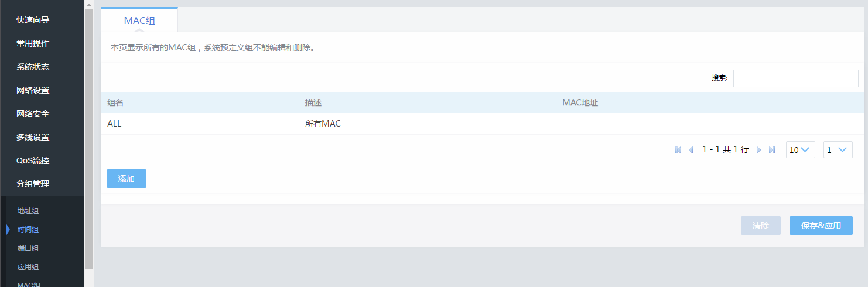Image resolution: width=868 pixels, height=287 pixels.
Task: Open the page number dropdown showing 1
Action: [838, 150]
